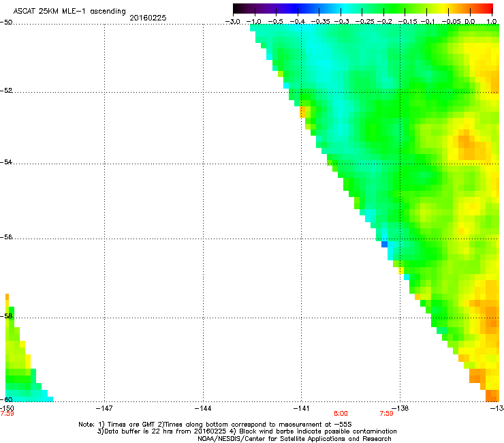Screen dimensions: 504x443
Task: Click the "-58" latitude axis label
Action: [x=6, y=316]
